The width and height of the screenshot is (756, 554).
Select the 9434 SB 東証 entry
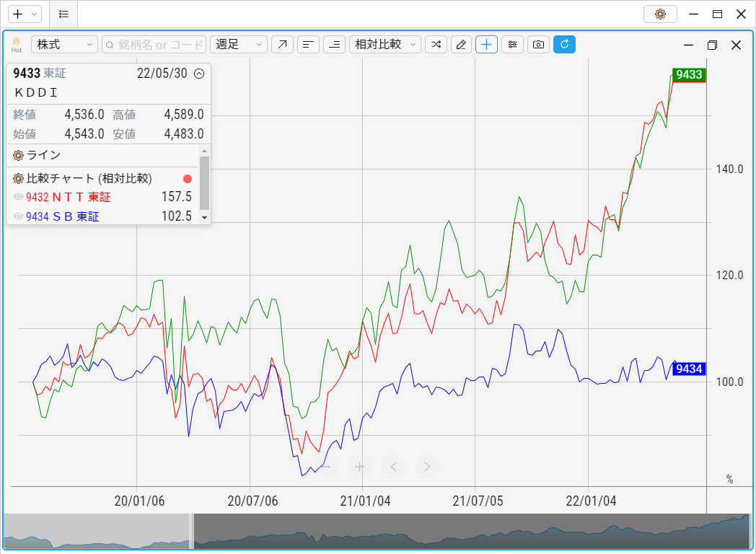pos(63,216)
